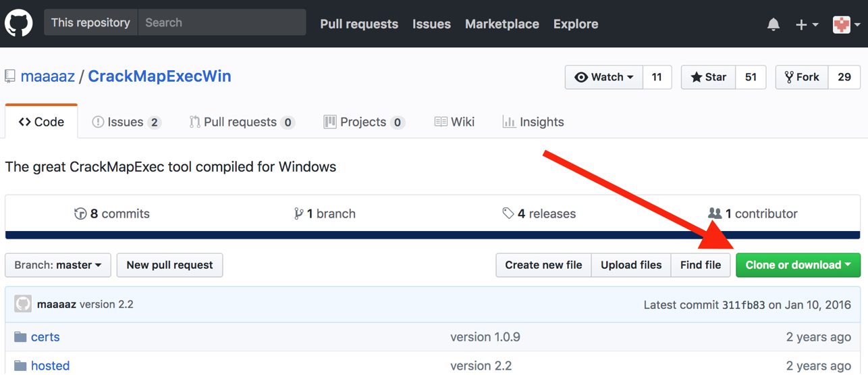Viewport: 868px width, 375px height.
Task: Open version 2.2 commit for hosted
Action: click(x=481, y=366)
